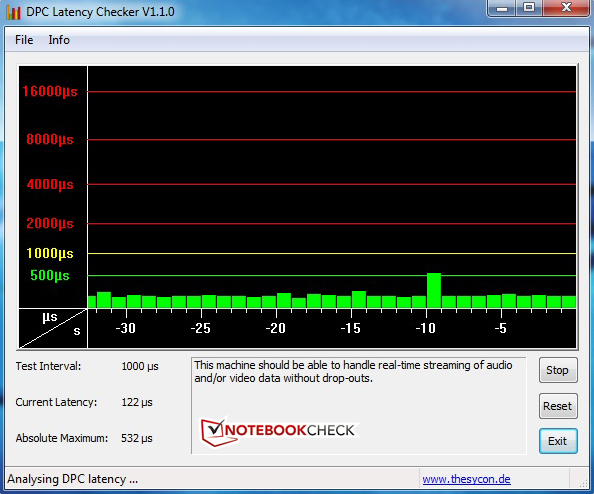This screenshot has height=494, width=594.
Task: Maximize the DPC Latency Checker window
Action: coord(529,8)
